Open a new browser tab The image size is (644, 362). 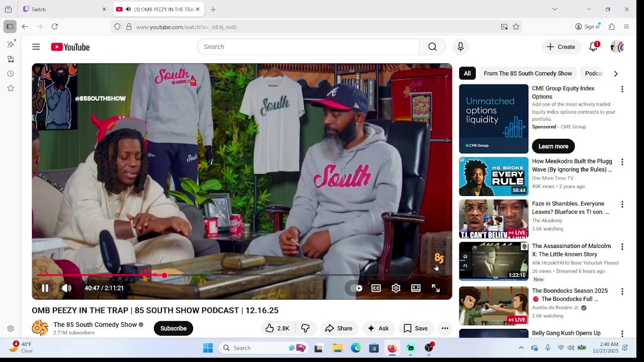click(x=213, y=9)
